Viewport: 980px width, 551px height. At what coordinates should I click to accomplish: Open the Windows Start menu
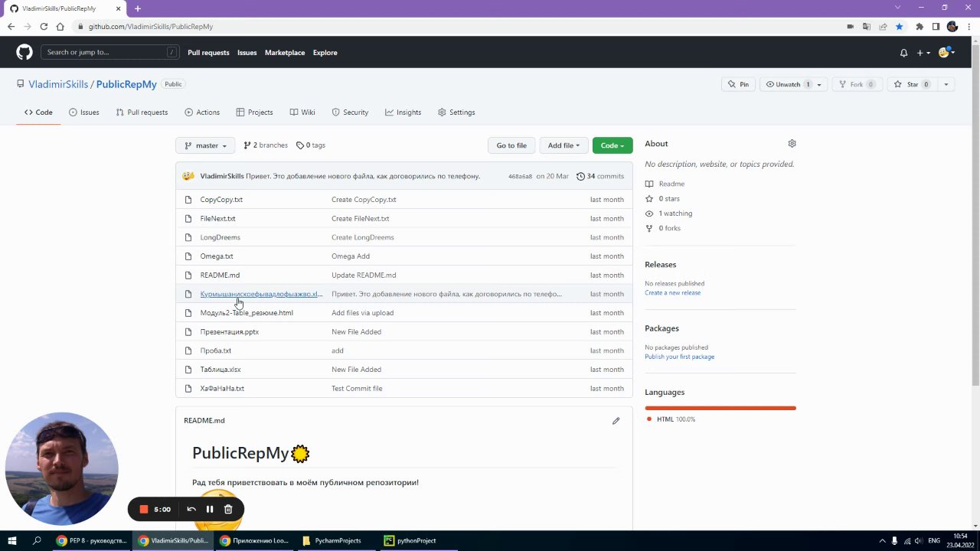point(12,540)
